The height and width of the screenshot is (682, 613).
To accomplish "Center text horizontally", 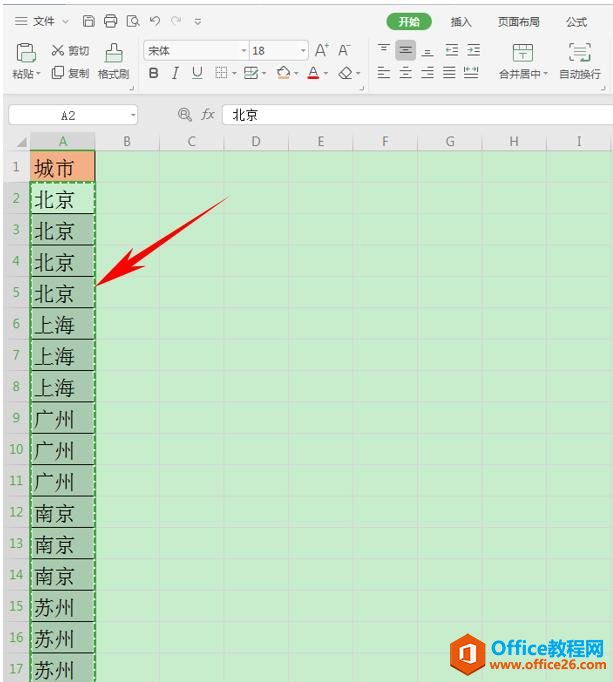I will [405, 73].
